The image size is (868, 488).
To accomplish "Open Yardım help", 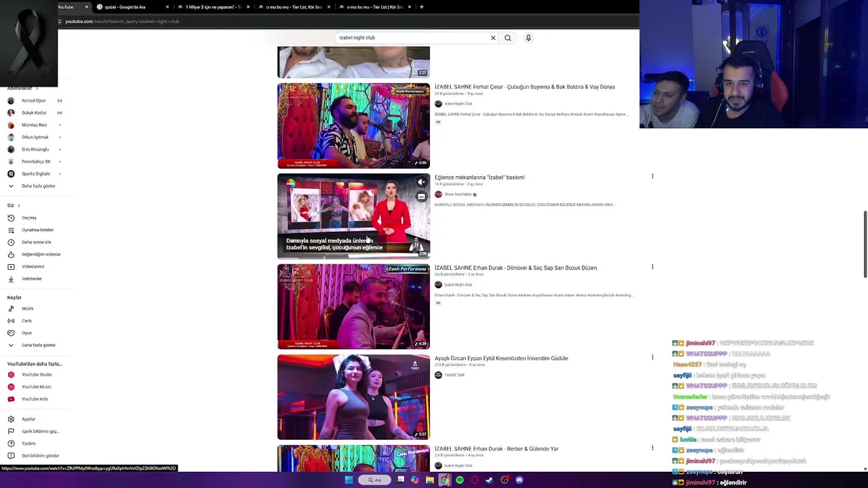I will (28, 443).
